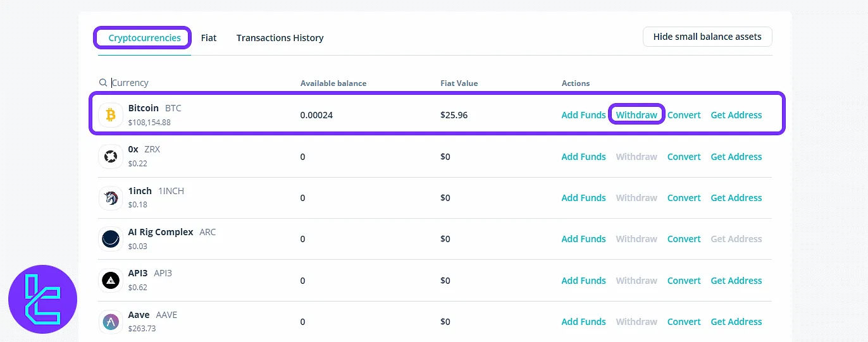Click Bitcoin price $108,154.88

point(149,123)
